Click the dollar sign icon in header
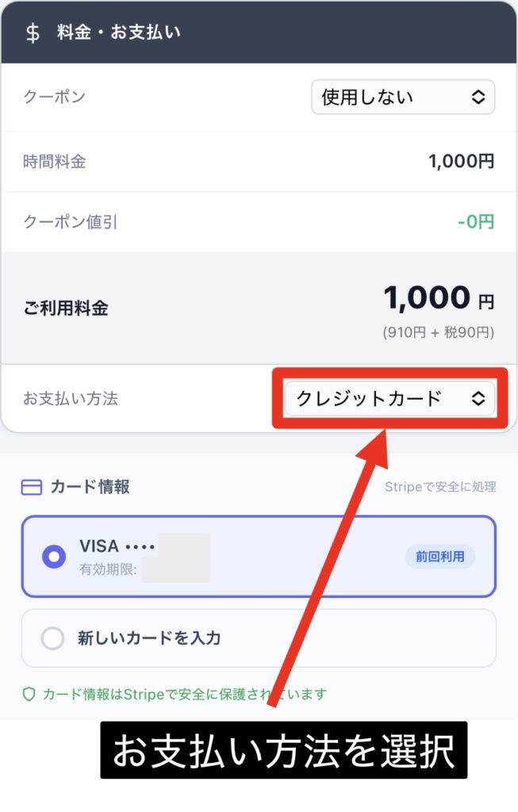The image size is (518, 812). click(33, 33)
